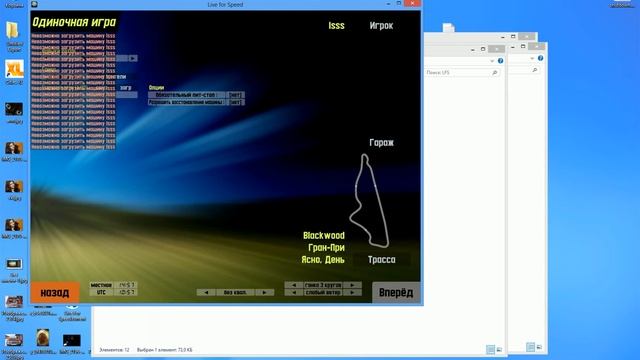Click the Blackwood track map outline

pyautogui.click(x=369, y=201)
